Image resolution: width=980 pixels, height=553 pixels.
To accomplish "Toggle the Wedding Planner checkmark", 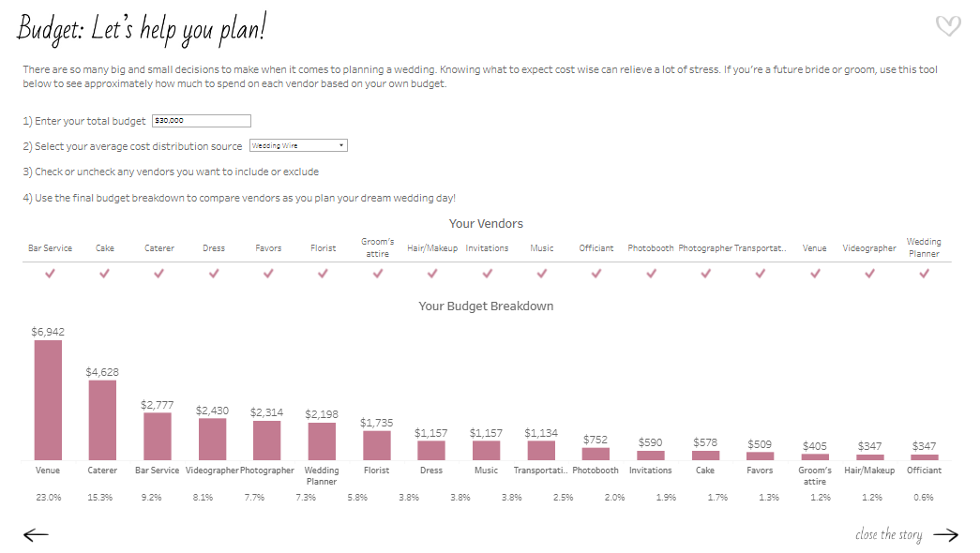I will 924,274.
